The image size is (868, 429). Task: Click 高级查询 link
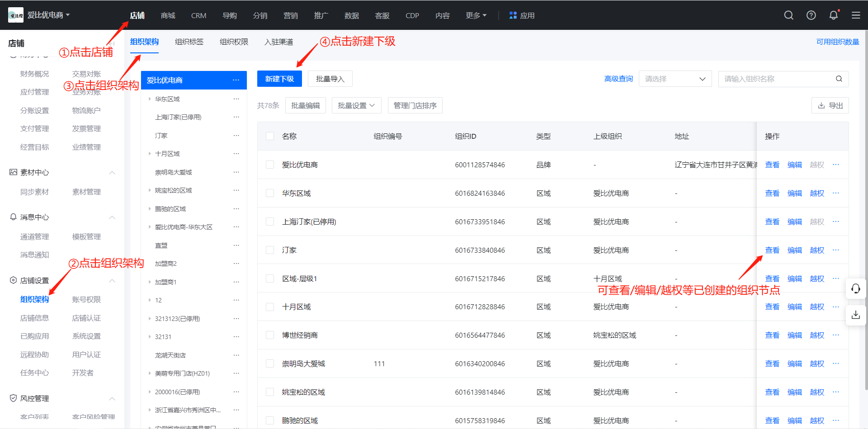pos(618,79)
